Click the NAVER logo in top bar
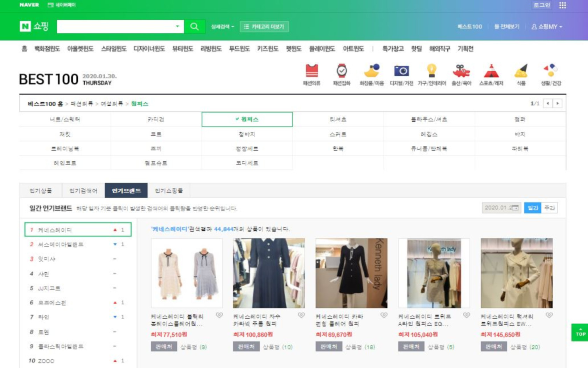Viewport: 588px width, 368px height. 29,5
